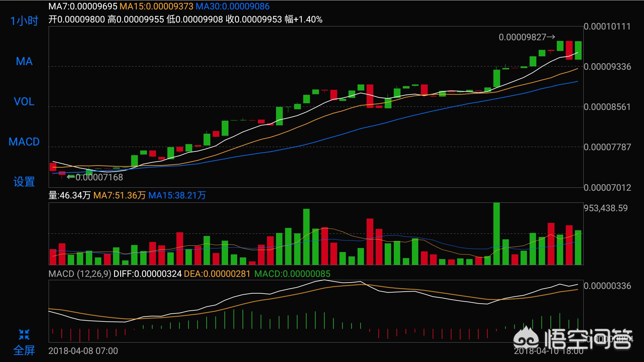This screenshot has width=644, height=362.
Task: Click the orange MA15 value label
Action: (x=156, y=6)
